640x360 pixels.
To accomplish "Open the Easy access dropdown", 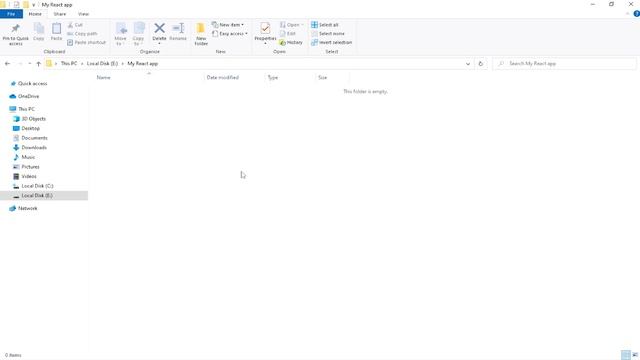I will pyautogui.click(x=230, y=33).
